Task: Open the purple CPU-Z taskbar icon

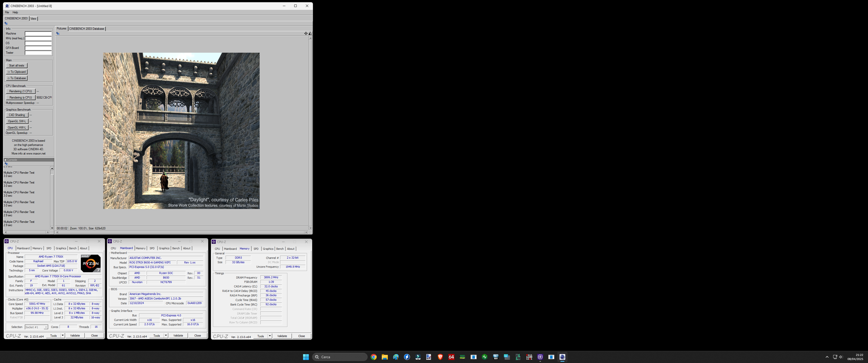Action: click(x=540, y=357)
